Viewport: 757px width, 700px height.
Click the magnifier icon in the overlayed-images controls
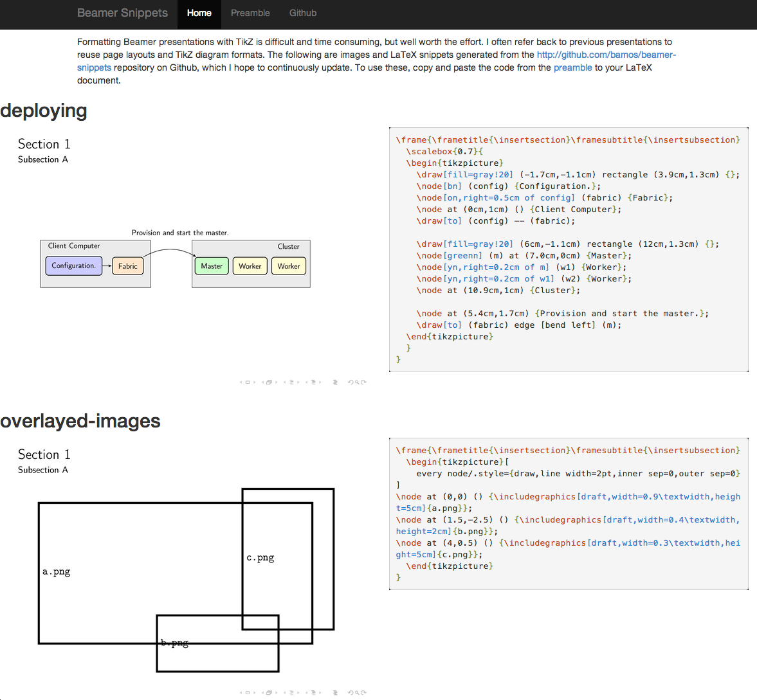click(x=357, y=692)
